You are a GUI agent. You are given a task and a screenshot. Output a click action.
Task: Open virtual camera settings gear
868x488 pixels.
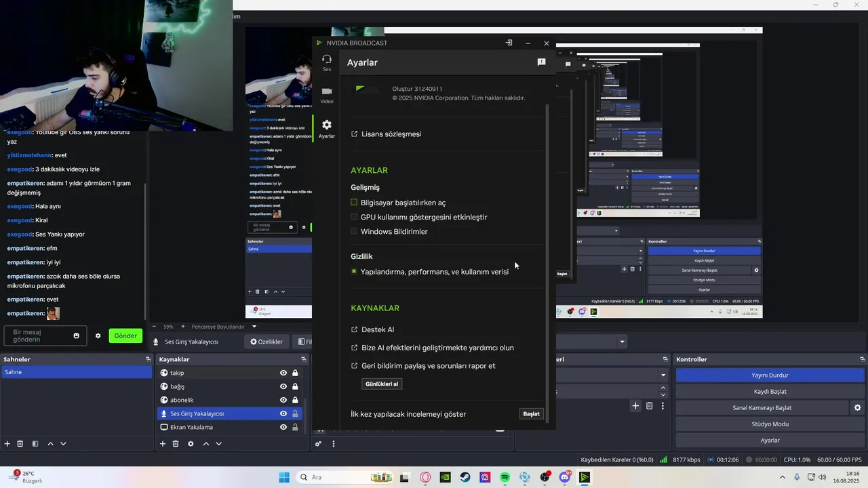[x=857, y=407]
